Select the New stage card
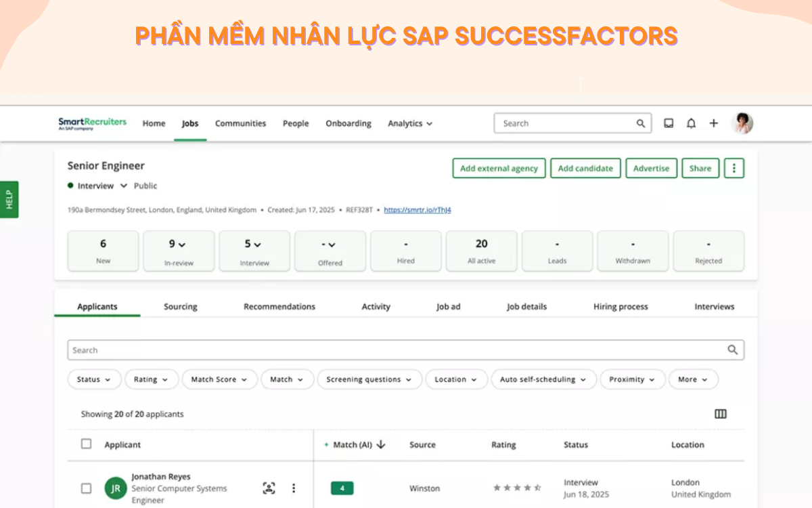812x508 pixels. point(103,251)
